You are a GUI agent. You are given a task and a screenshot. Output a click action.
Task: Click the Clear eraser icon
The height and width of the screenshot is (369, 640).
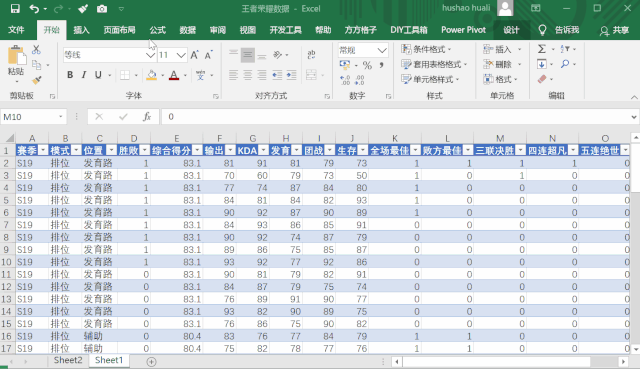tap(542, 79)
